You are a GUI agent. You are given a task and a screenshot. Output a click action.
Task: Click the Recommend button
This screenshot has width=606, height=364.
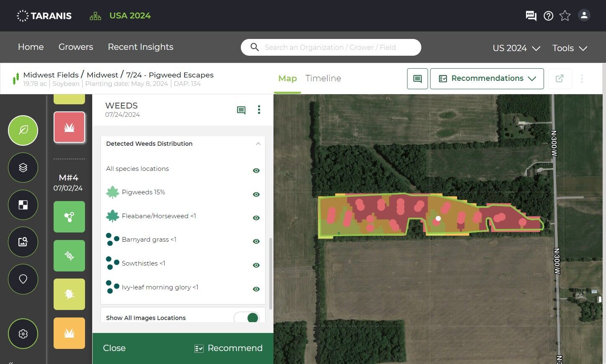point(229,348)
